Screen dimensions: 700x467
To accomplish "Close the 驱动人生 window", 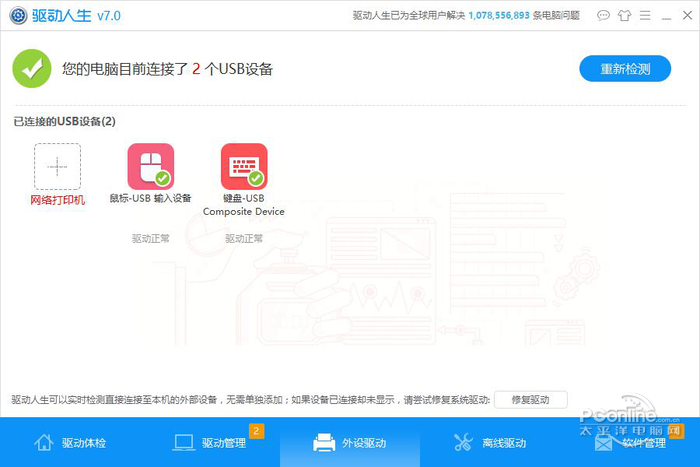I will pos(688,16).
